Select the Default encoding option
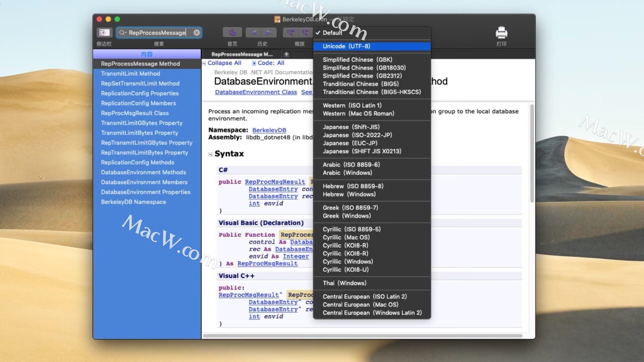 click(372, 33)
